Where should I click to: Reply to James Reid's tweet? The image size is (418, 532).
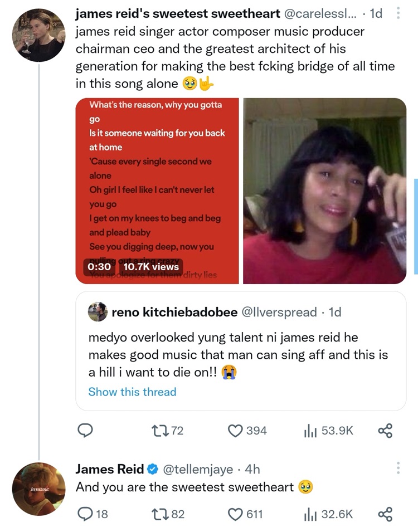(85, 514)
